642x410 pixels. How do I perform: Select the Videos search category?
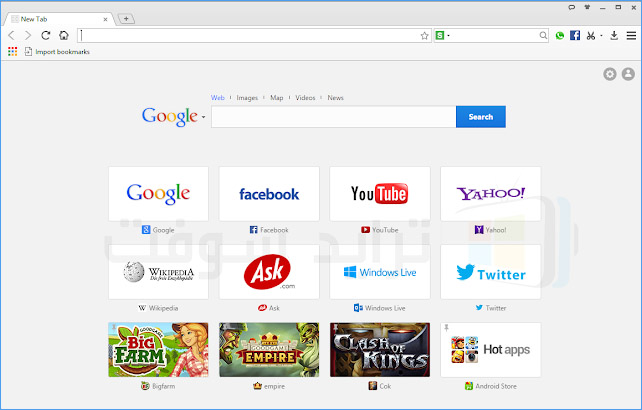[x=305, y=97]
